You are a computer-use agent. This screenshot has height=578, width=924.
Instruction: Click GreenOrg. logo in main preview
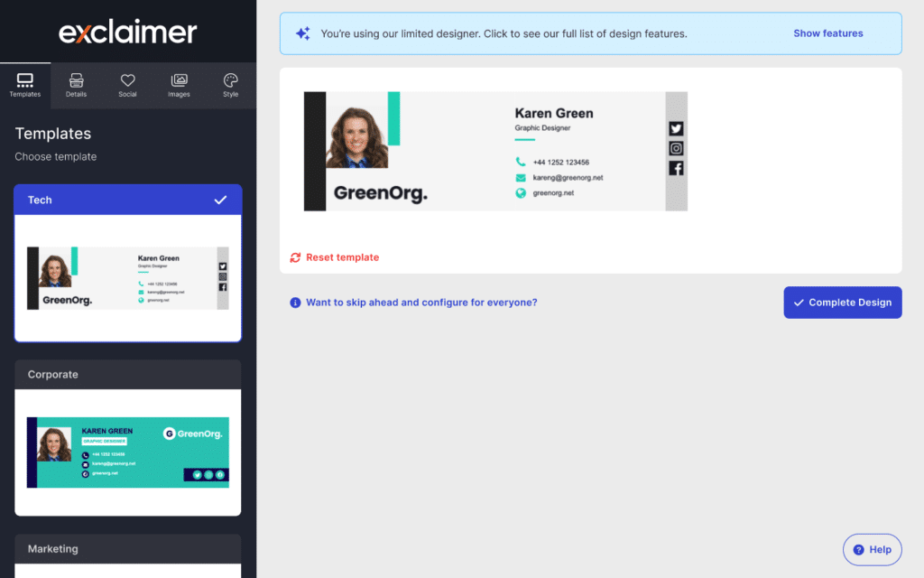click(x=381, y=193)
